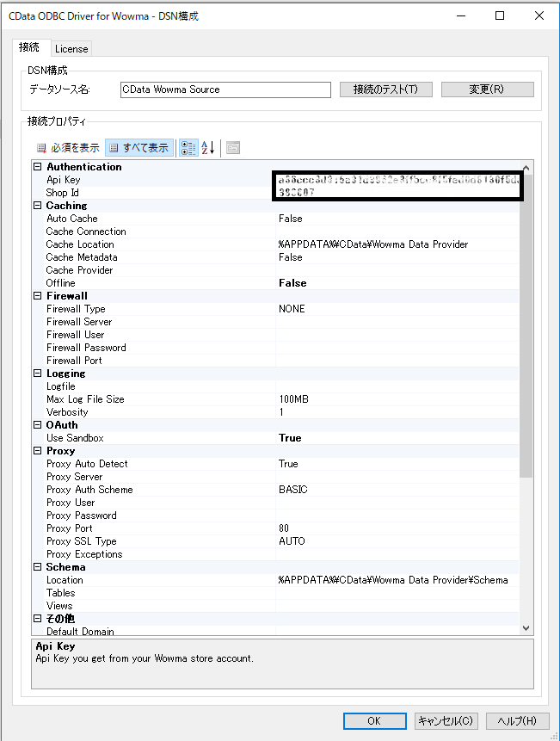Viewport: 560px width, 741px height.
Task: Click the property pages icon
Action: tap(233, 148)
